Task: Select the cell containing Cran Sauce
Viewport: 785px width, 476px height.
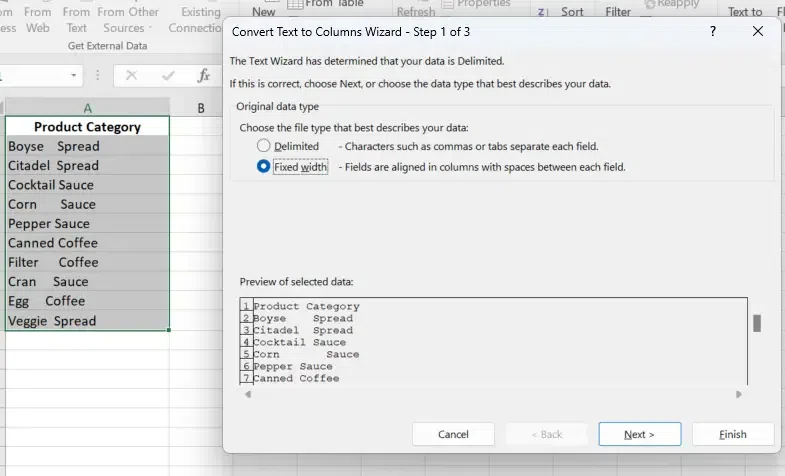Action: point(88,281)
